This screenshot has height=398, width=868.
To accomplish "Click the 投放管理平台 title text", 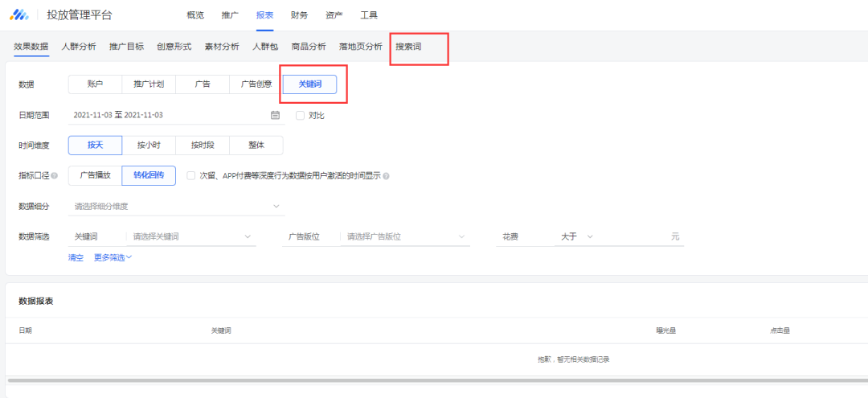I will [x=79, y=15].
